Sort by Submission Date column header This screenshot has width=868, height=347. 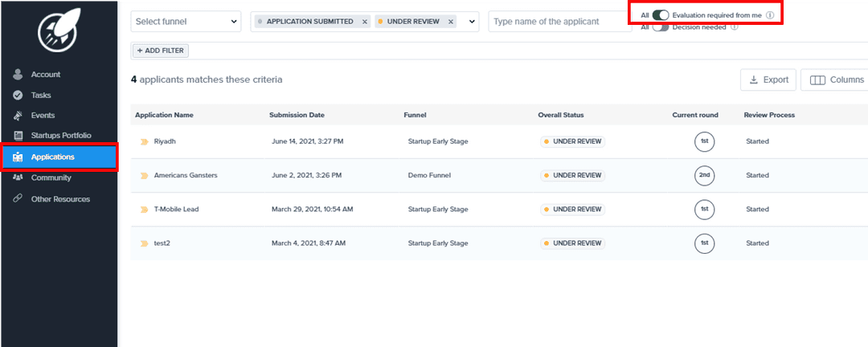coord(297,115)
